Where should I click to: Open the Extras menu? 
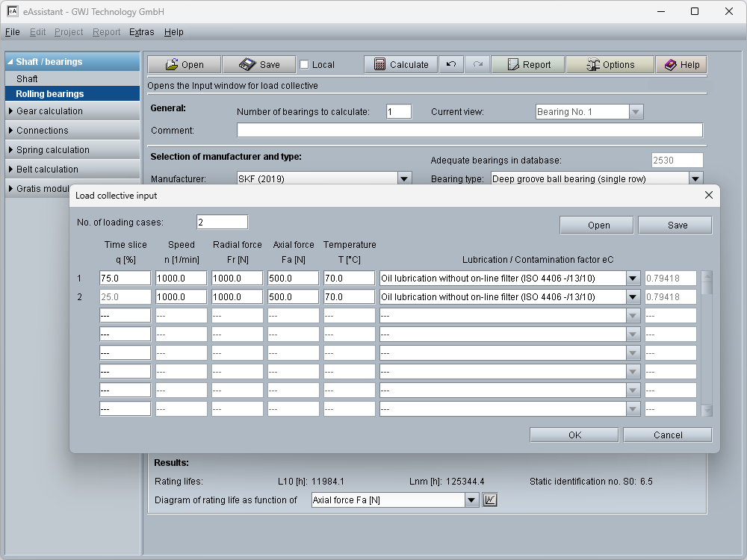point(141,32)
